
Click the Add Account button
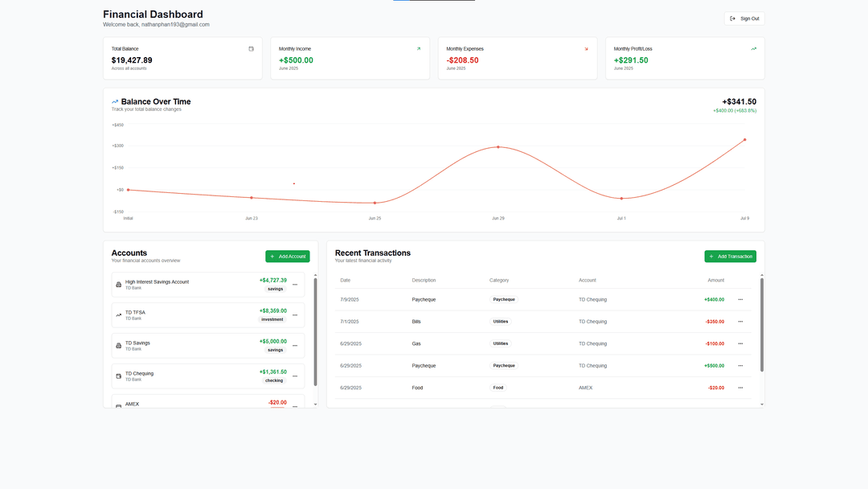point(288,256)
